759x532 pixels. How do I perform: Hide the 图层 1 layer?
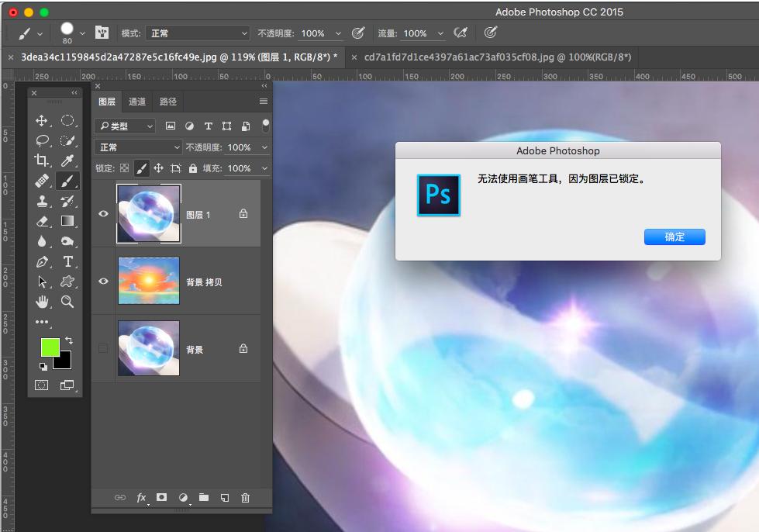point(103,214)
